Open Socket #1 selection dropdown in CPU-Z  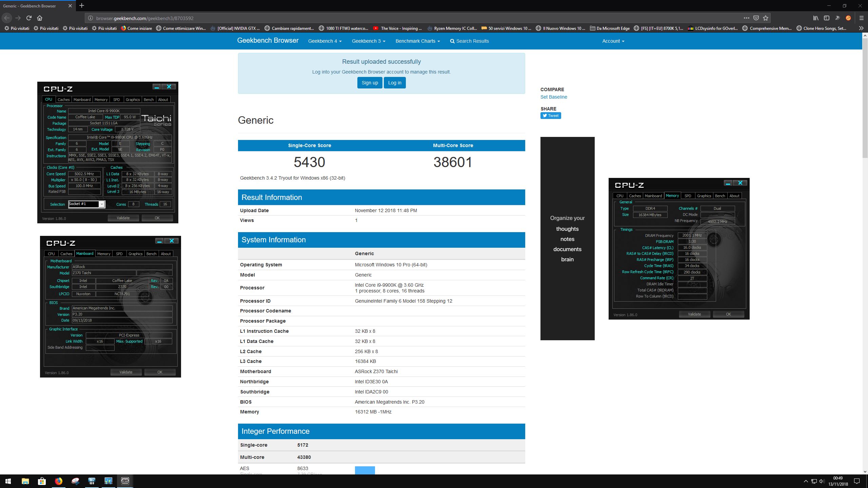coord(87,204)
